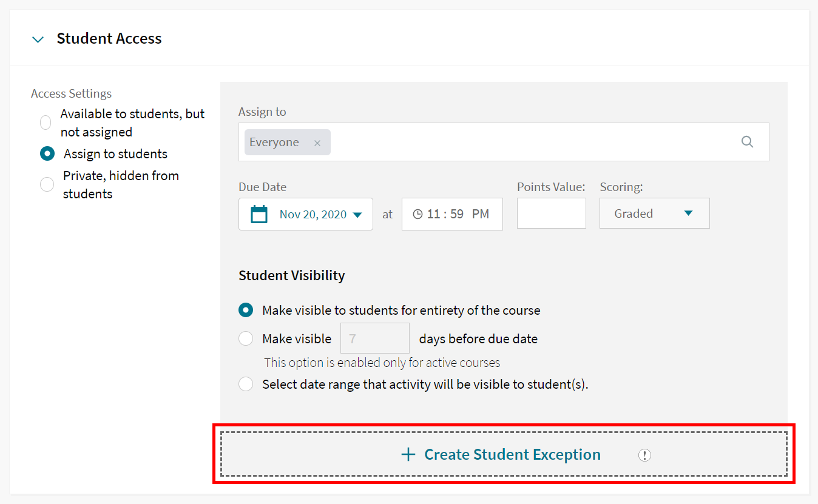Screen dimensions: 818x504
Task: Remove the Everyone tag using its X icon
Action: (x=317, y=142)
